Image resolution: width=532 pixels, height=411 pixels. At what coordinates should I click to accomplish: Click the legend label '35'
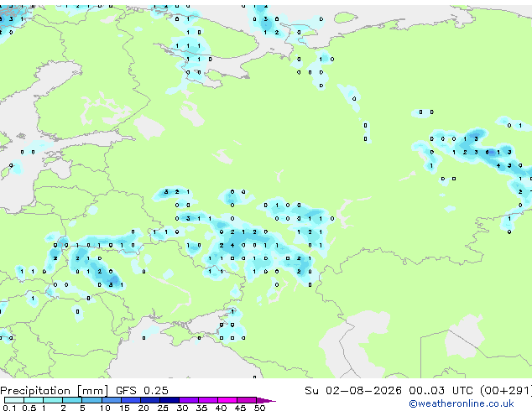201,408
